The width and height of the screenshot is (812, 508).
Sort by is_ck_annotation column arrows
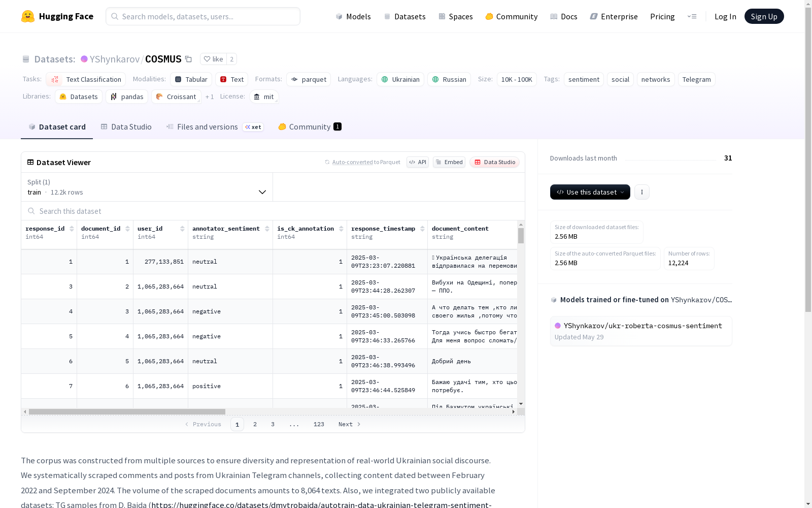point(341,229)
